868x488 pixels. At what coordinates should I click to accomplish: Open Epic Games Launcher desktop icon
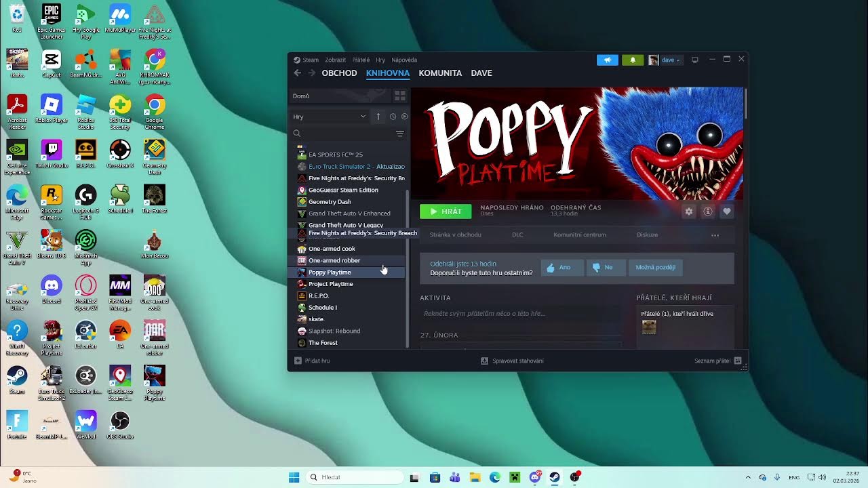click(51, 20)
